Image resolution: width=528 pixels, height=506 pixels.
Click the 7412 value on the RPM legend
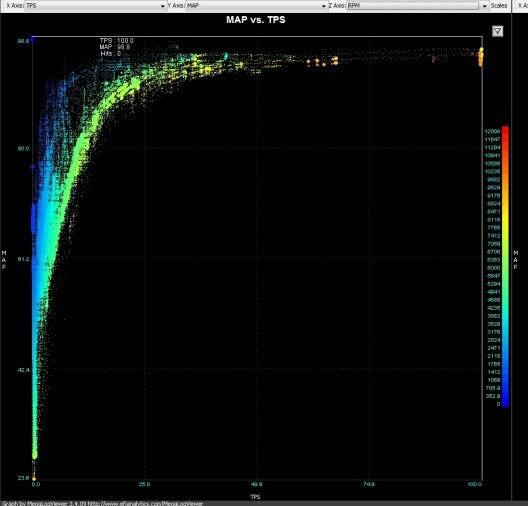(494, 236)
